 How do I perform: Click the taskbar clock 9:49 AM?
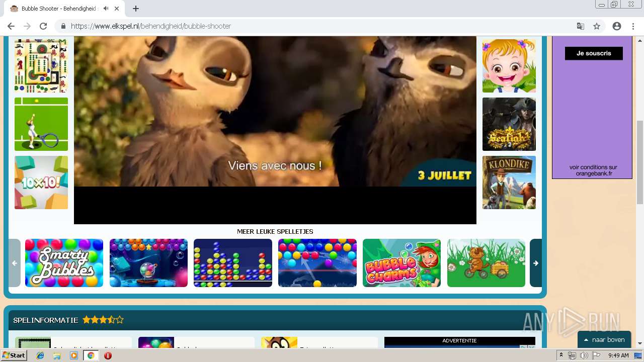click(618, 355)
